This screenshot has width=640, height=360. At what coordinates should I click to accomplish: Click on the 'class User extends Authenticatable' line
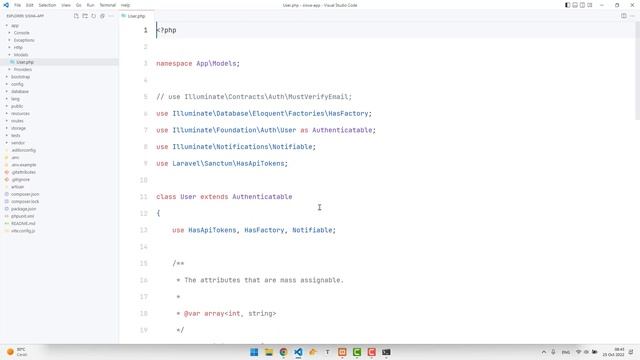click(x=224, y=197)
